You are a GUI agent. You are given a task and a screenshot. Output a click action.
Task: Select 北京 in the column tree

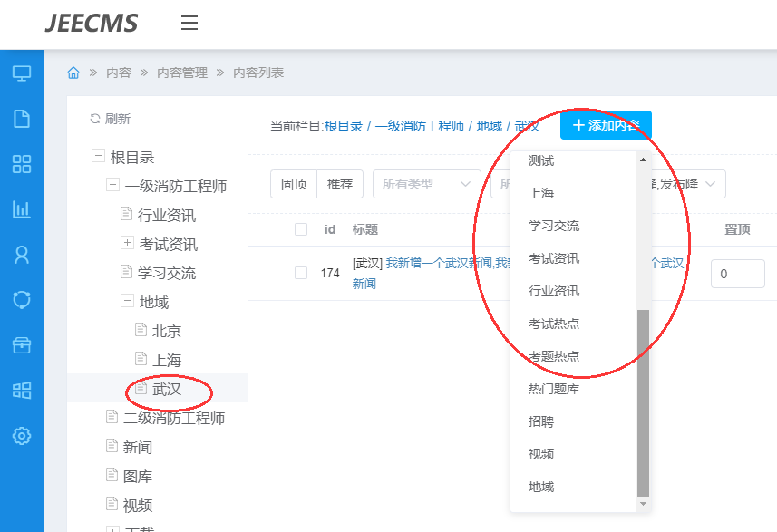click(167, 331)
